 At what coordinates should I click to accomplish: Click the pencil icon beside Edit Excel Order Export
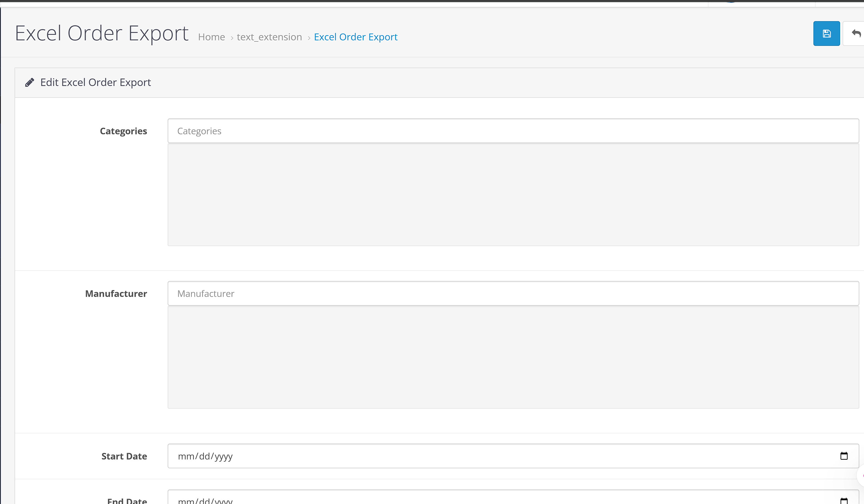[x=29, y=83]
